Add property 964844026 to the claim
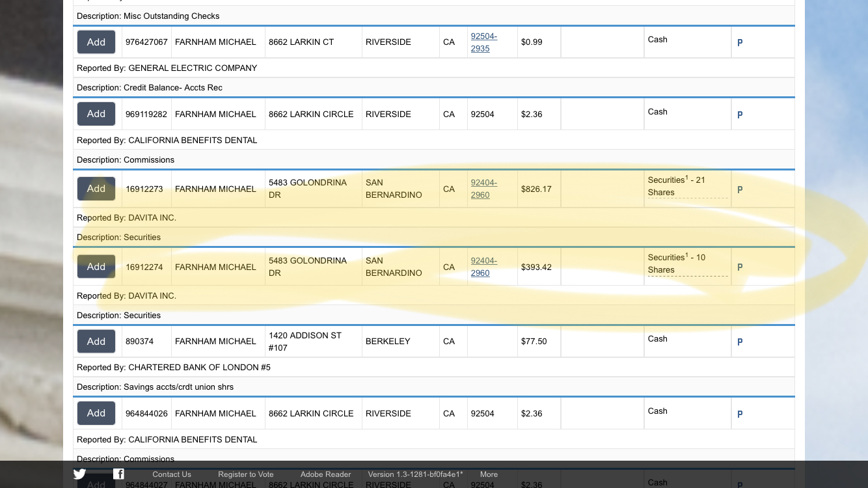The image size is (868, 488). [96, 413]
